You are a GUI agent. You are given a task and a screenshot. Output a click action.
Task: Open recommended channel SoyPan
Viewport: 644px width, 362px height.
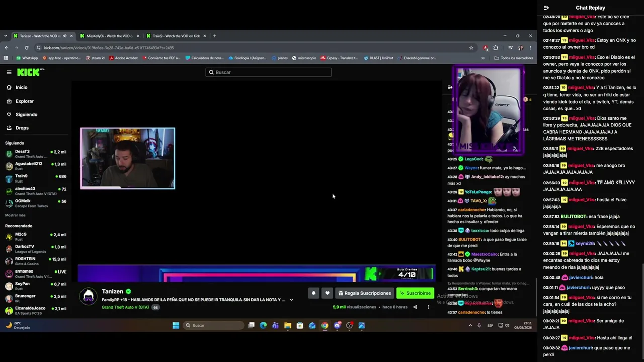click(x=35, y=286)
